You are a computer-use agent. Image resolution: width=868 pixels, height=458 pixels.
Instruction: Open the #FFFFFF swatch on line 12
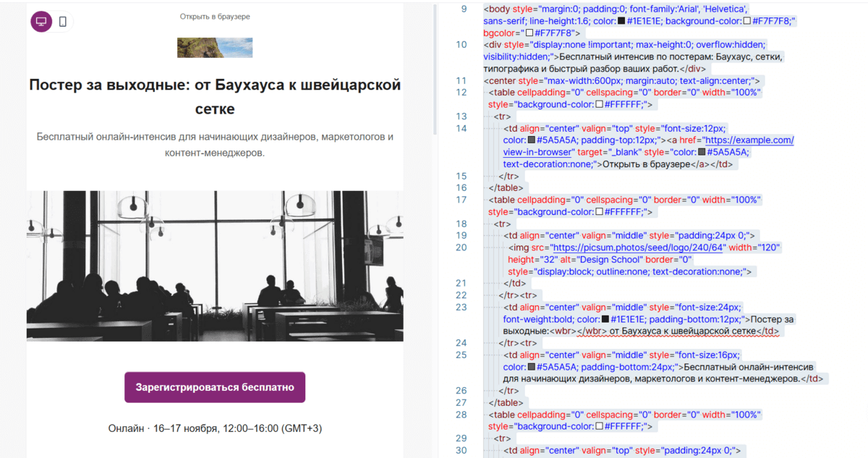[600, 105]
